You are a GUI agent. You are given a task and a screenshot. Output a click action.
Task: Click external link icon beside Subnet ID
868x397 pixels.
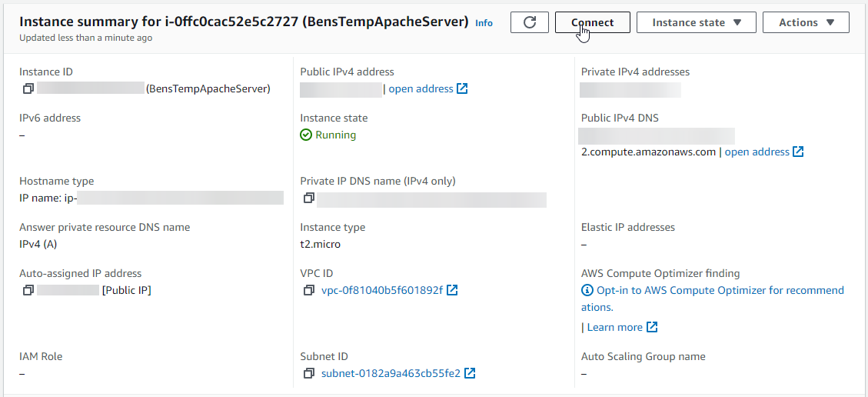[x=470, y=373]
